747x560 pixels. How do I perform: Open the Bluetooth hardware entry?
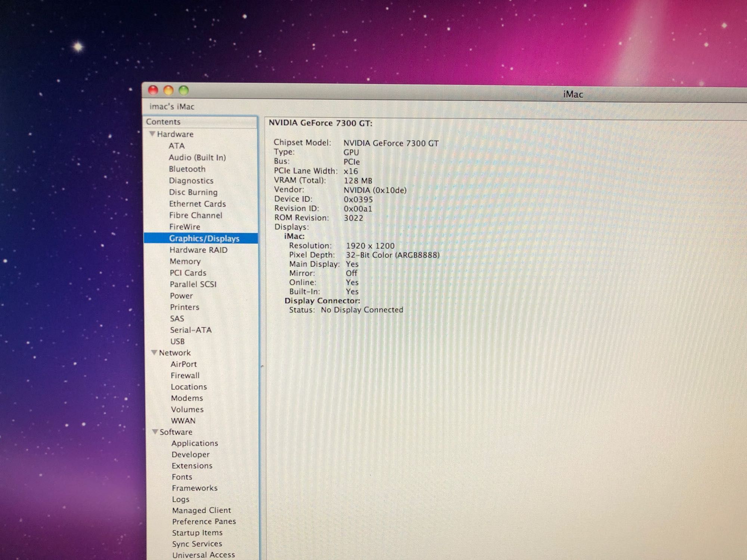[187, 169]
